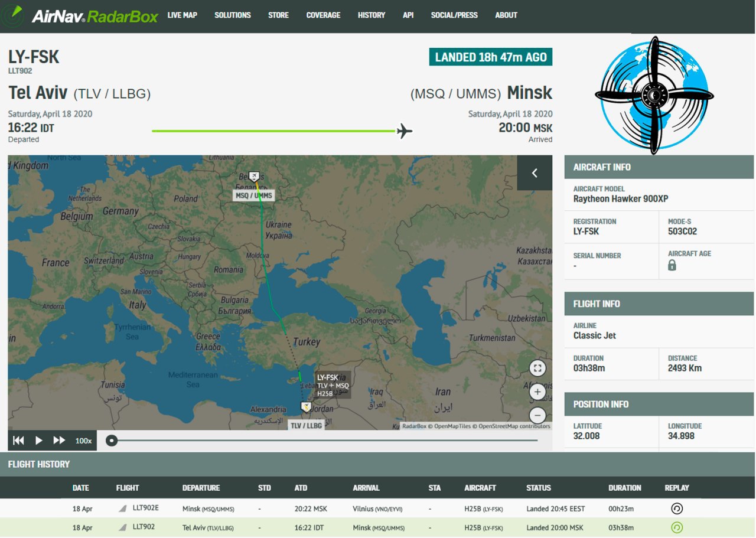Click the STATUS column header
This screenshot has width=756, height=538.
pos(539,488)
